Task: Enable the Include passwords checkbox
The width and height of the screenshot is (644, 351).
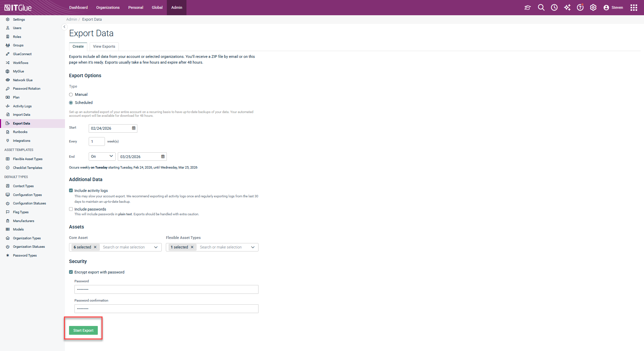Action: click(71, 209)
